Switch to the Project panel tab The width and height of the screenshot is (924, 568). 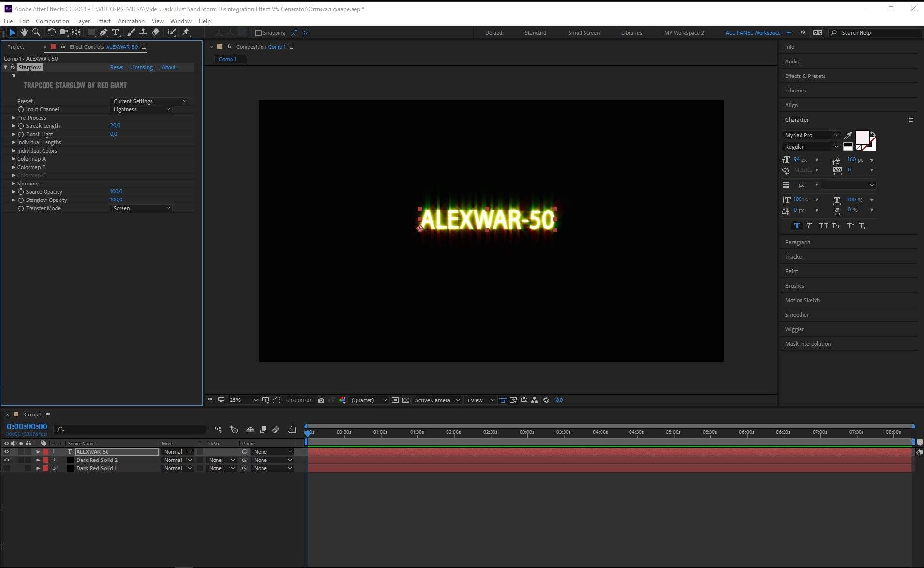click(15, 47)
